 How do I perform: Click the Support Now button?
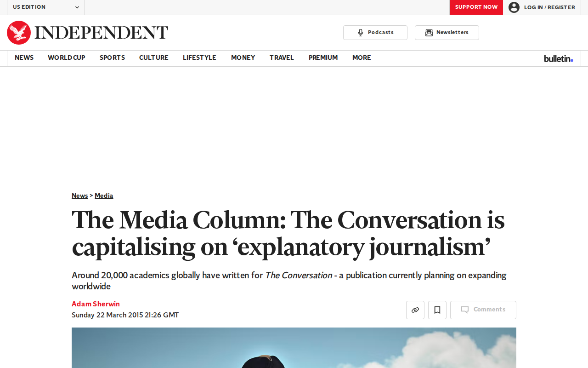[x=476, y=7]
